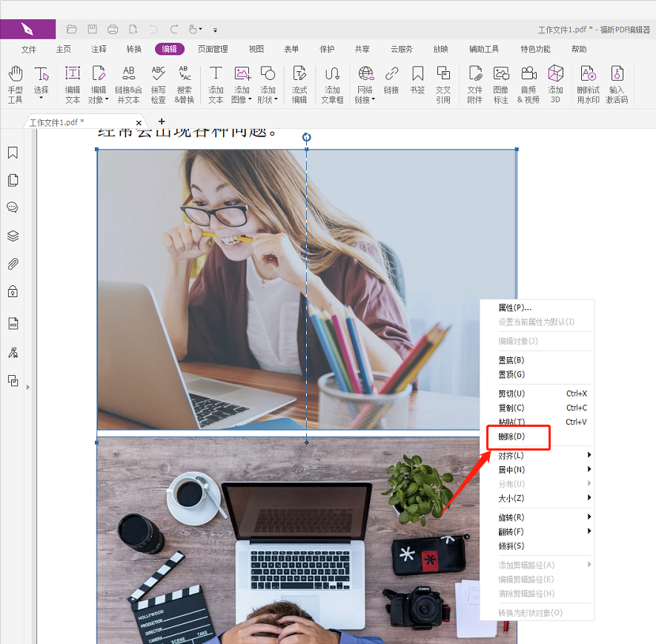Open the Comments panel in left sidebar

pos(13,208)
